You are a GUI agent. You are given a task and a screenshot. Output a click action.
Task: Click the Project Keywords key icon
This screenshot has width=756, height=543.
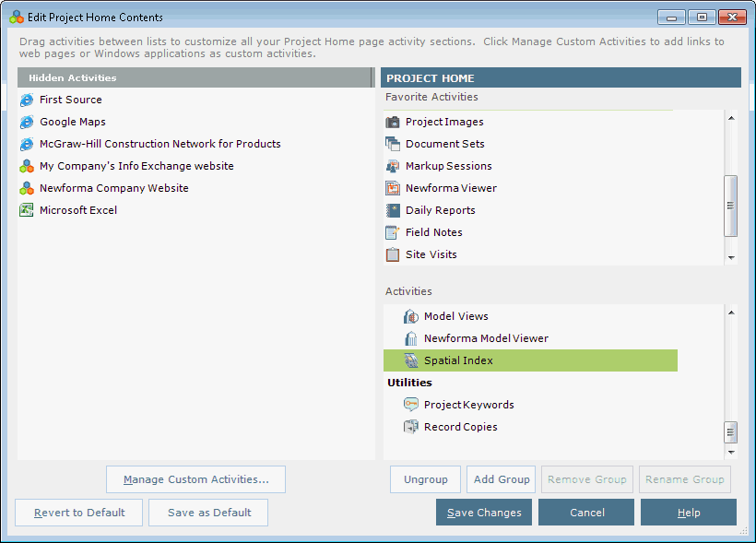click(x=411, y=405)
